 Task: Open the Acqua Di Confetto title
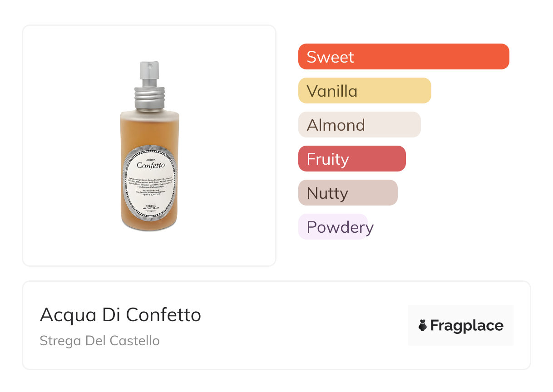pyautogui.click(x=120, y=314)
